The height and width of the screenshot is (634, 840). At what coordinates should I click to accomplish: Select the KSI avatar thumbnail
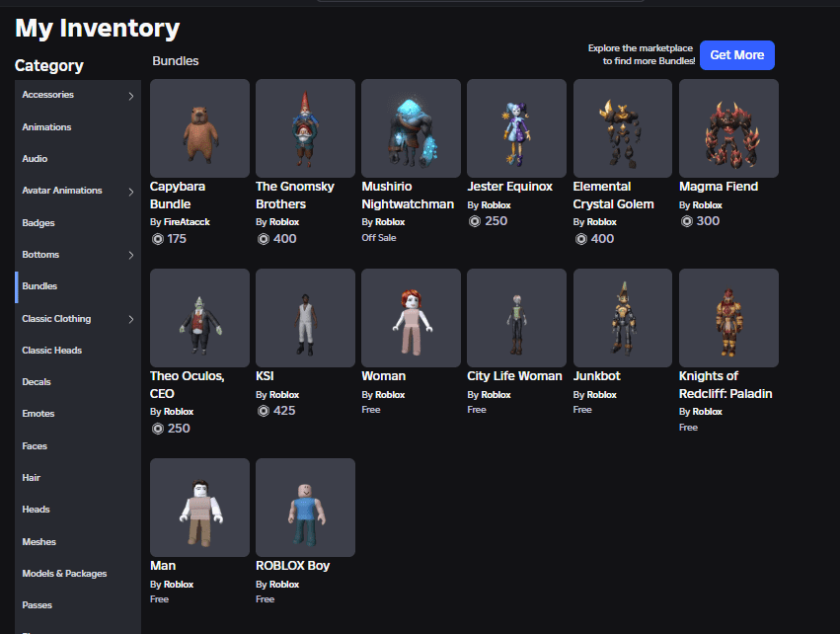tap(305, 318)
